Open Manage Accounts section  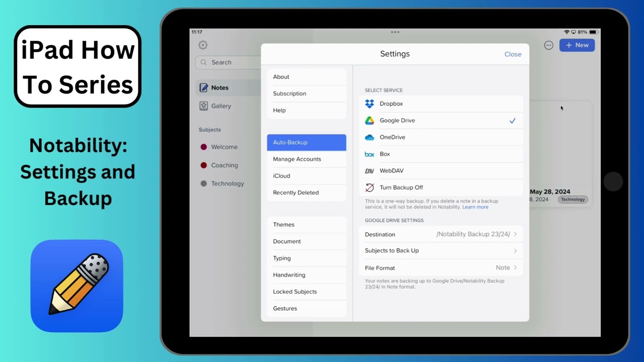306,159
